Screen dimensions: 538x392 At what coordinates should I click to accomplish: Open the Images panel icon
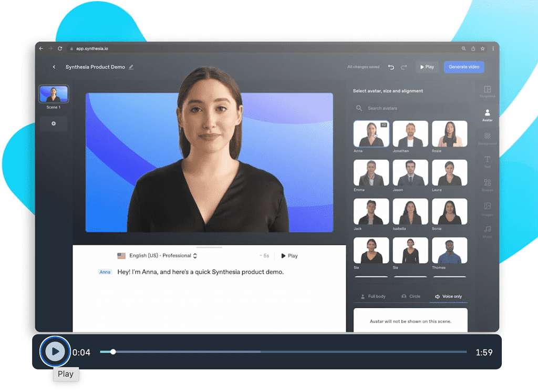pyautogui.click(x=487, y=208)
